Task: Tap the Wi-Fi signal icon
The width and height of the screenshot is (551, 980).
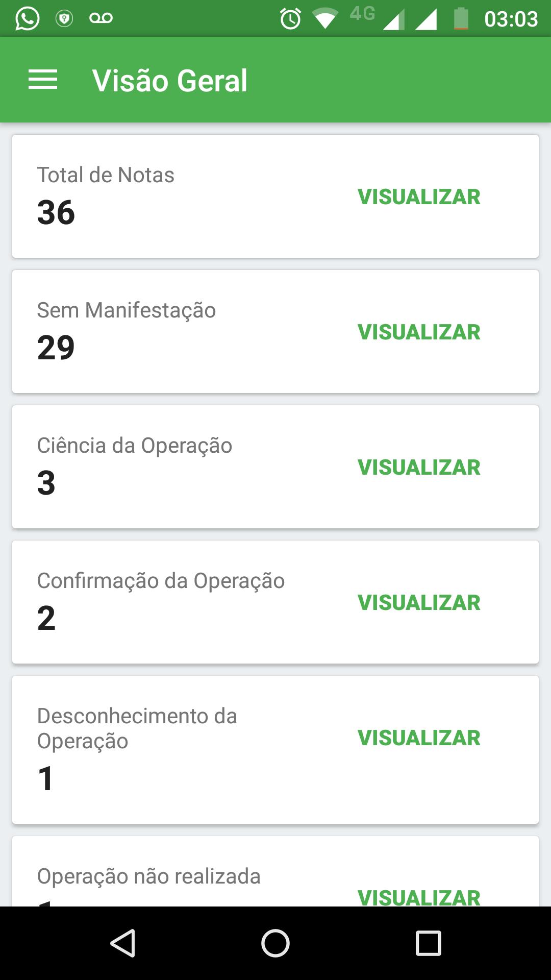Action: (x=324, y=19)
